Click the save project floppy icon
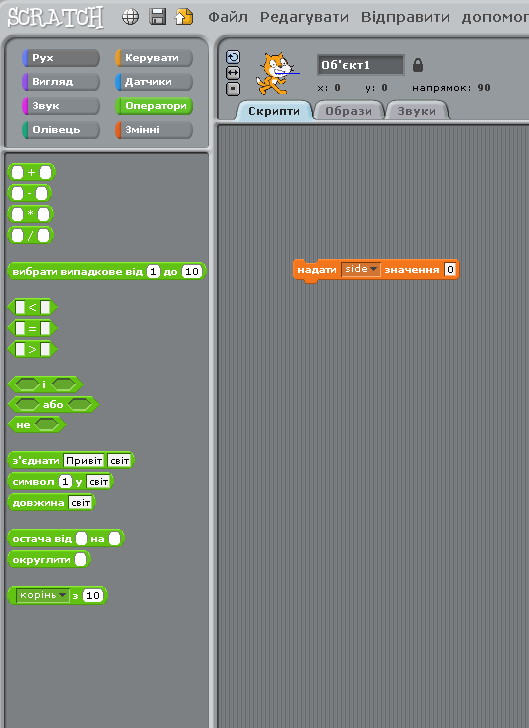The image size is (529, 728). pyautogui.click(x=157, y=17)
